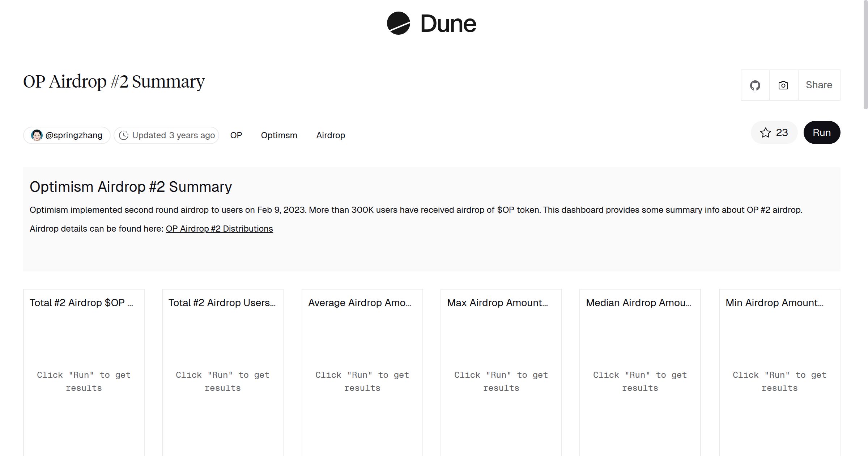Open OP Airdrop #2 Distributions link
Viewport: 868px width, 456px height.
coord(219,229)
